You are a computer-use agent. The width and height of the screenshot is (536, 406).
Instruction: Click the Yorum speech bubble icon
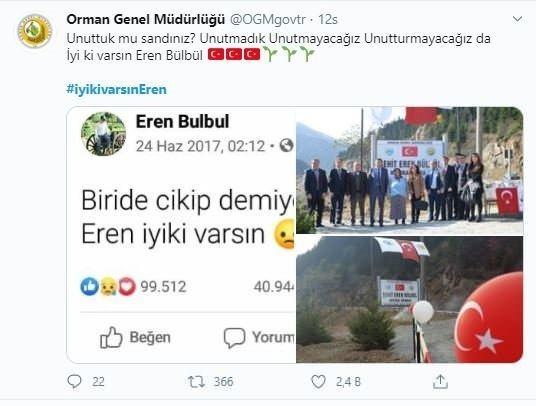[x=234, y=338]
